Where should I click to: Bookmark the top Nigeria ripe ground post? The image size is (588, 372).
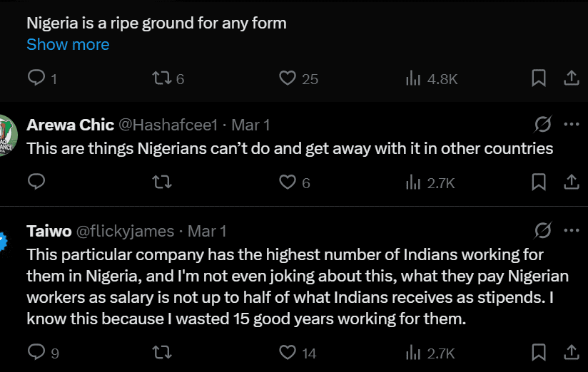tap(539, 78)
